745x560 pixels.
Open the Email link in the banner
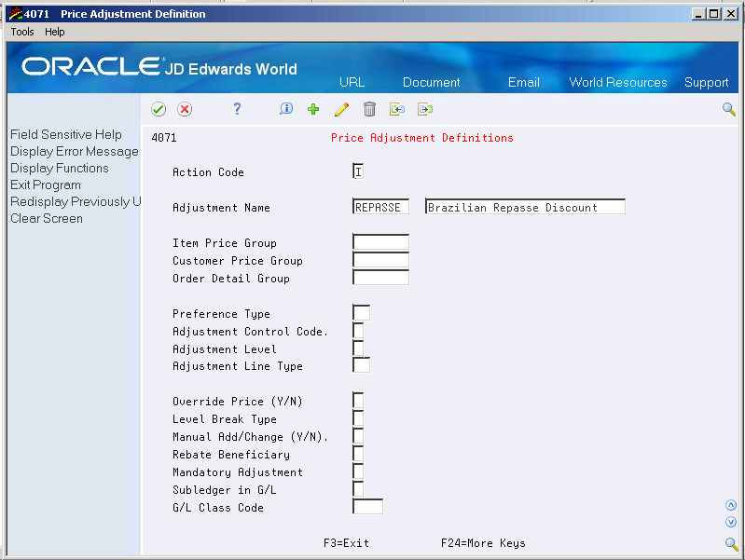click(x=524, y=82)
